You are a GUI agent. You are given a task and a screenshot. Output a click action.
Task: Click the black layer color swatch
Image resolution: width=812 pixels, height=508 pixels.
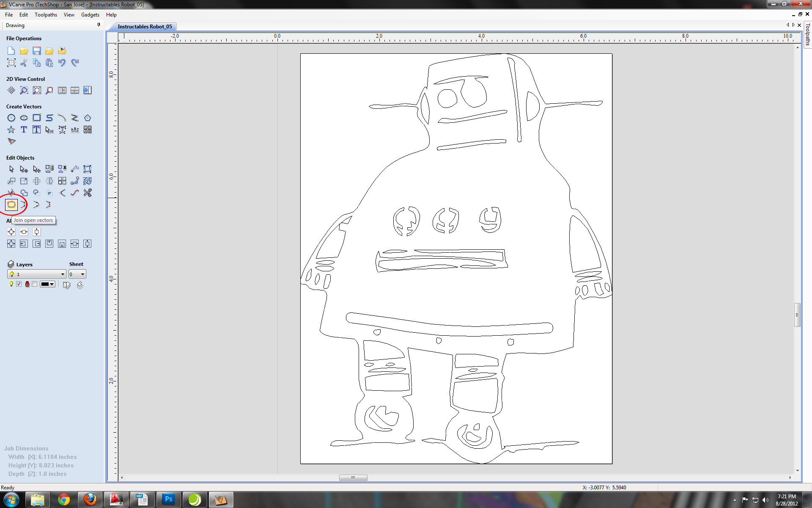coord(45,284)
